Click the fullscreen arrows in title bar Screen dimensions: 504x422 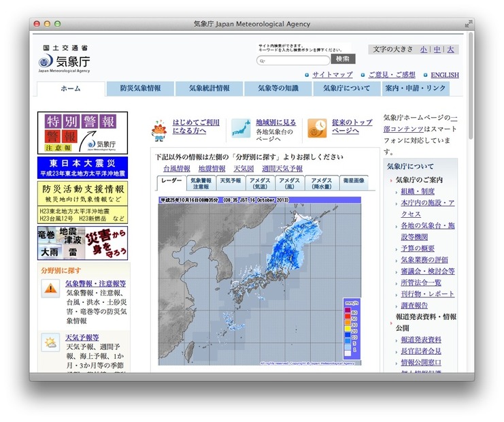[469, 23]
